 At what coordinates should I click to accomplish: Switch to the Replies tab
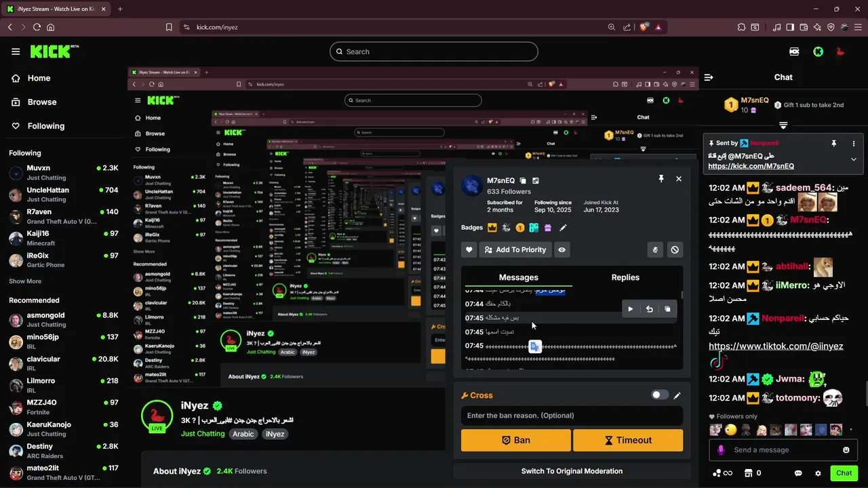(x=625, y=277)
